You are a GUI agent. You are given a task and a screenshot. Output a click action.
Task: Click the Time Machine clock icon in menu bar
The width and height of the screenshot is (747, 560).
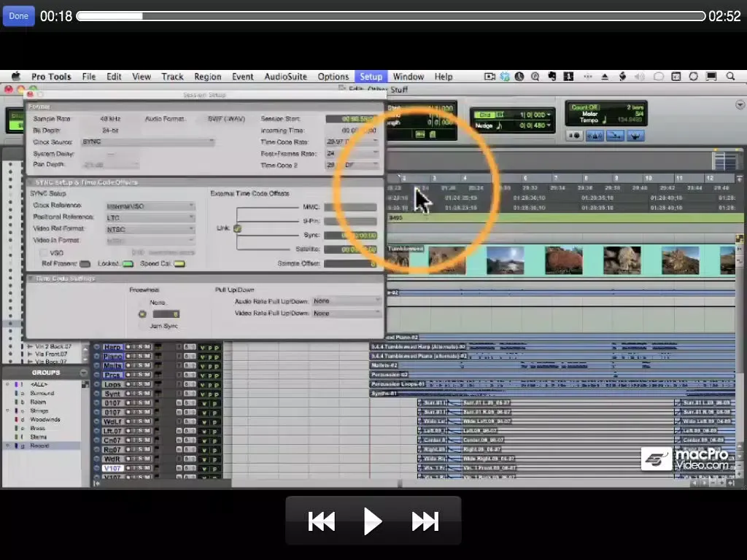(519, 76)
